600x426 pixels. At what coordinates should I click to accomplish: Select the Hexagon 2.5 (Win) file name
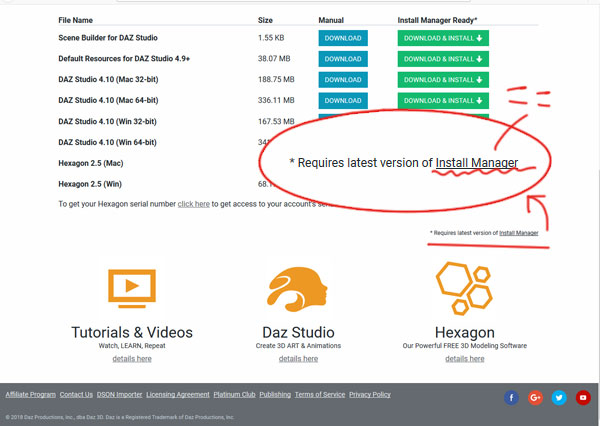tap(90, 184)
